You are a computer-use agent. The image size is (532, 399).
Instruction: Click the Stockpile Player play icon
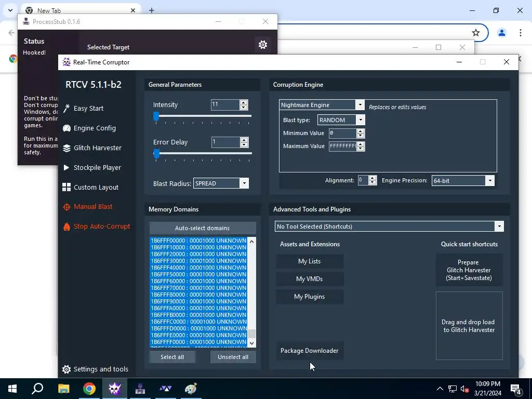point(66,168)
